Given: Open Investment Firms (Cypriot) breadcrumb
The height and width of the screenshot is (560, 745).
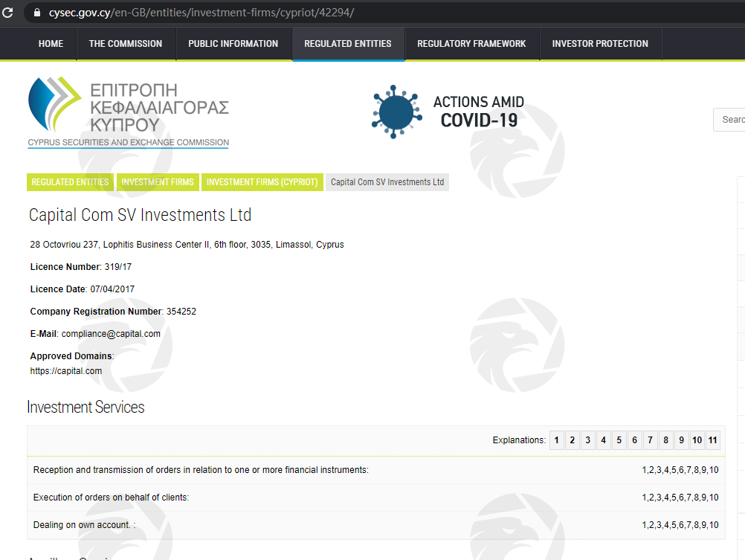Looking at the screenshot, I should (262, 182).
